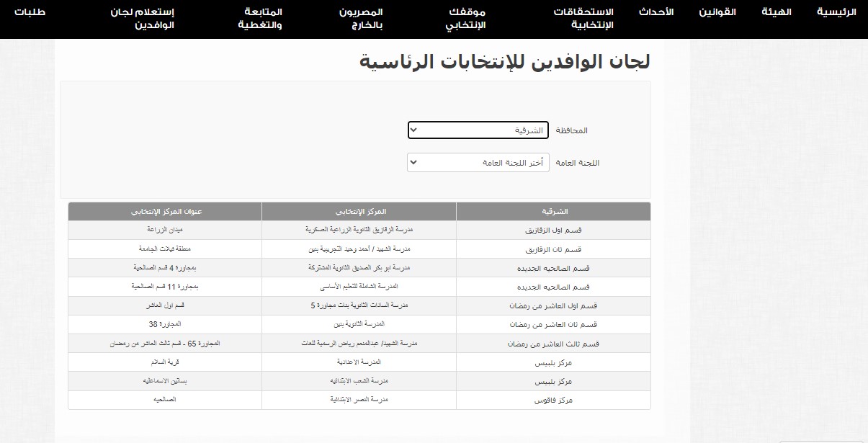Click the عنوان المركز الإنتخابي column header
Screen dimensions: 868x443
[165, 212]
